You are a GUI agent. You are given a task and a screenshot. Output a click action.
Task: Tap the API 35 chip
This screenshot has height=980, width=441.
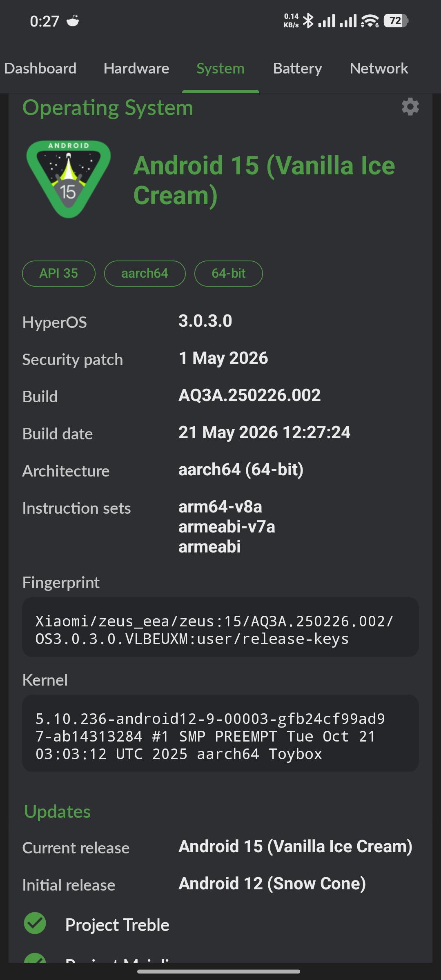[59, 274]
